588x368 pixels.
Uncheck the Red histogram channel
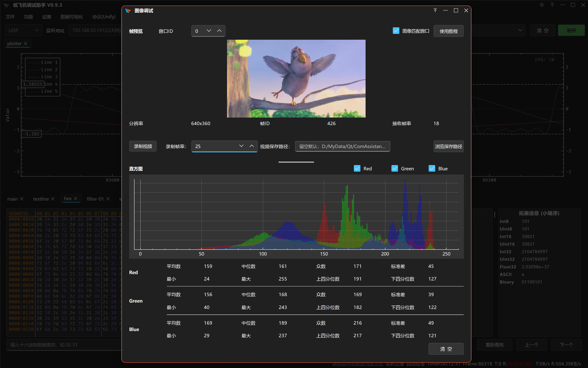tap(357, 169)
